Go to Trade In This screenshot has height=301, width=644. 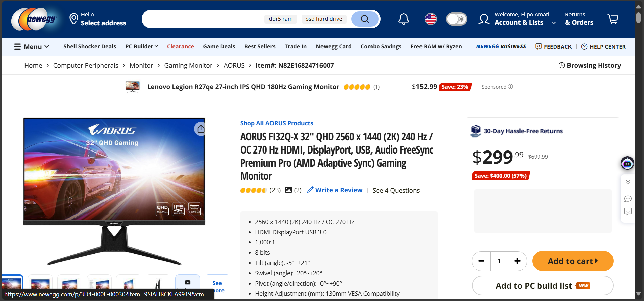(296, 46)
